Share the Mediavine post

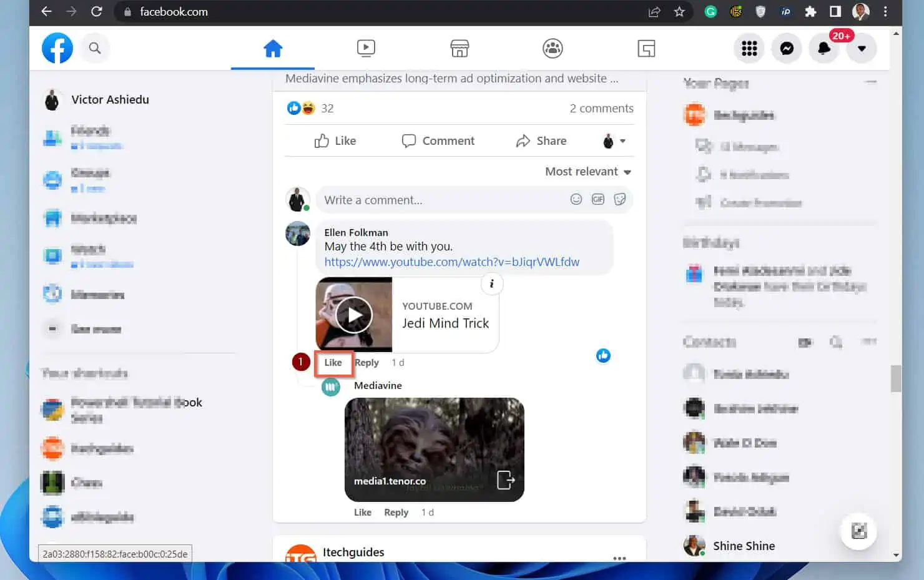[x=541, y=141]
